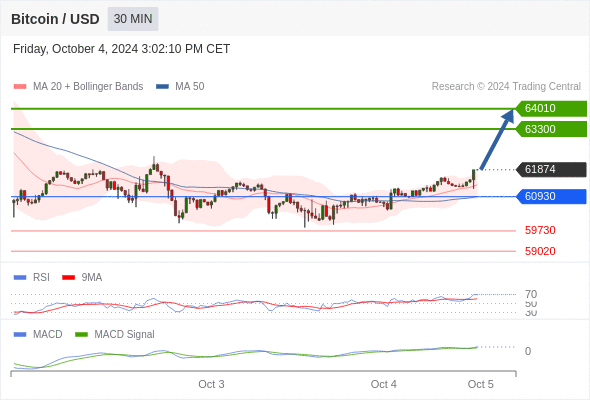Click the RSI 70 level label
This screenshot has width=590, height=400.
click(531, 294)
